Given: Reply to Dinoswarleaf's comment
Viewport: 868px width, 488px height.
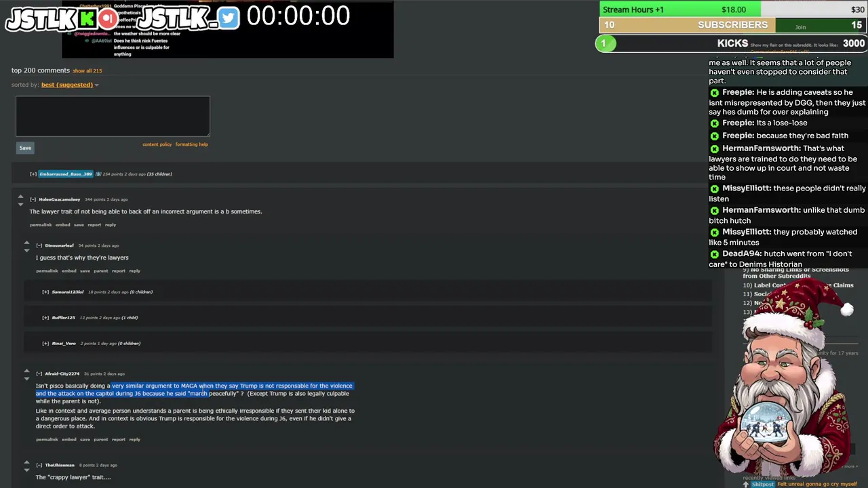Looking at the screenshot, I should point(135,271).
